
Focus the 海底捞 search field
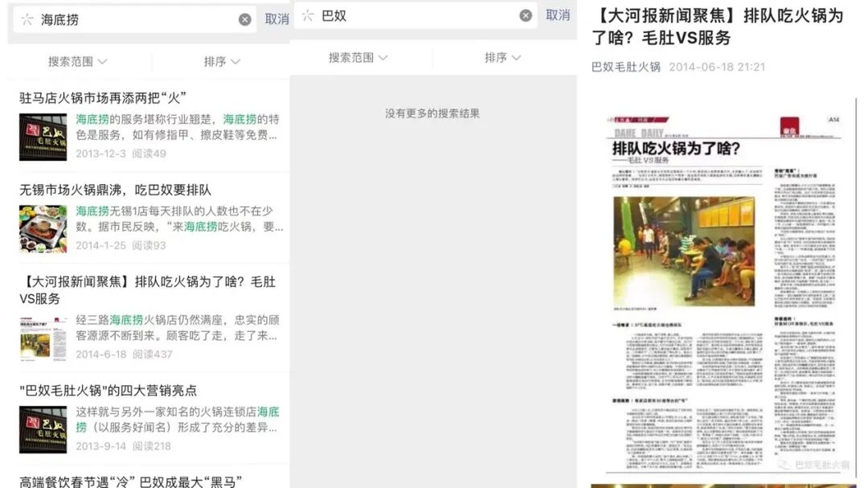[134, 19]
